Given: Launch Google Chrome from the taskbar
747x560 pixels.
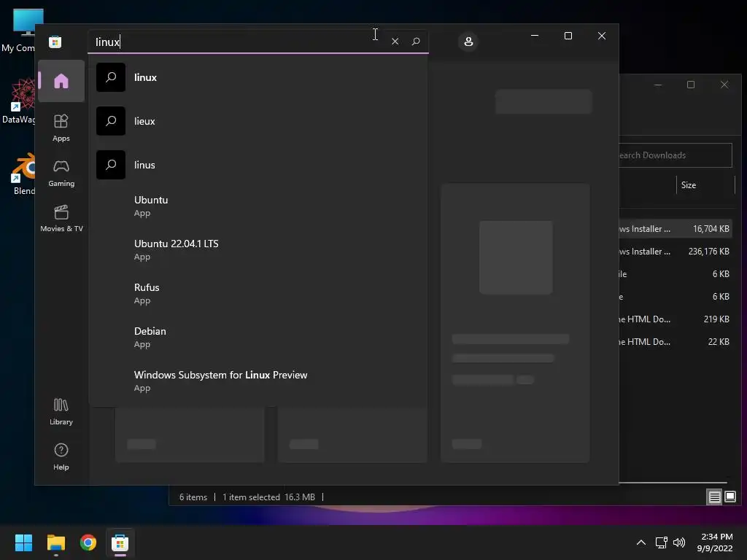Looking at the screenshot, I should pos(88,542).
